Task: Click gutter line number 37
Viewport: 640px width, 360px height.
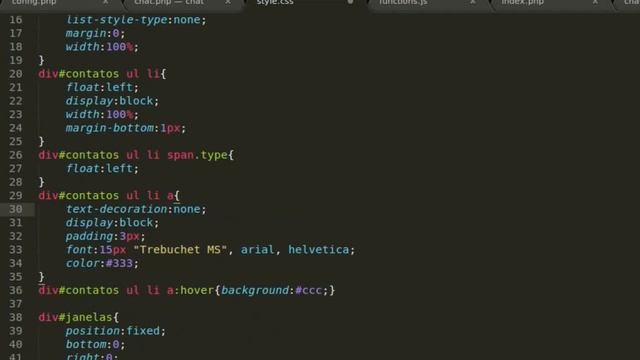Action: point(16,304)
